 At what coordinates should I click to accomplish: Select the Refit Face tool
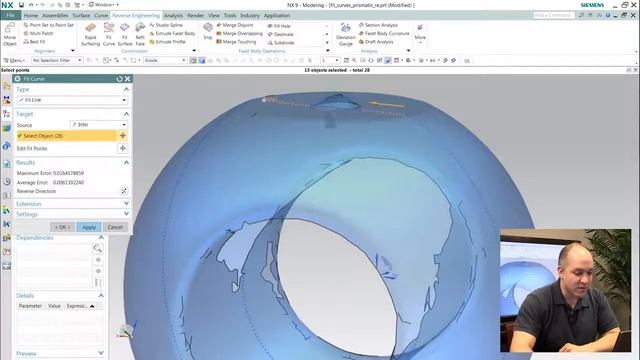140,34
